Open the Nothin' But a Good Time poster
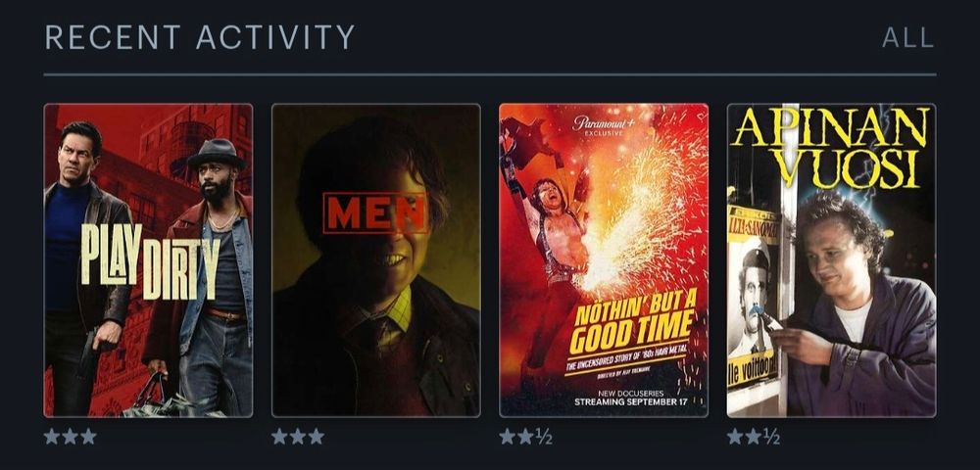Viewport: 980px width, 470px height. (604, 260)
